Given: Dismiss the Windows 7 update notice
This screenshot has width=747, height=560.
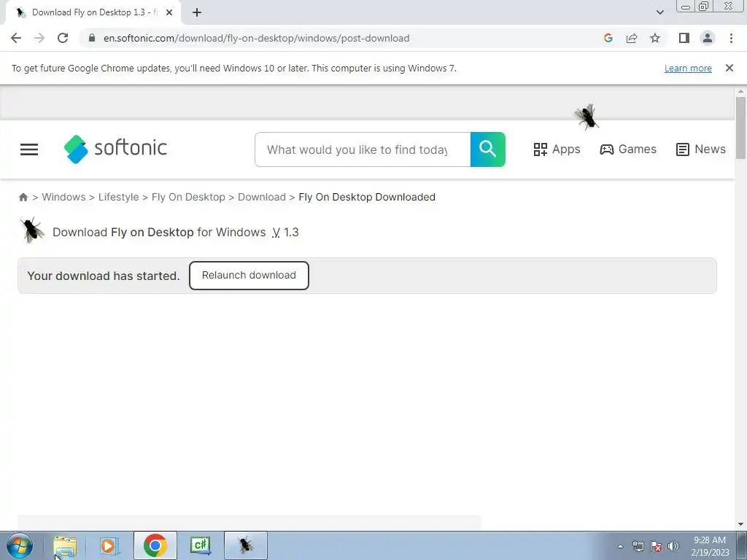Looking at the screenshot, I should (729, 68).
